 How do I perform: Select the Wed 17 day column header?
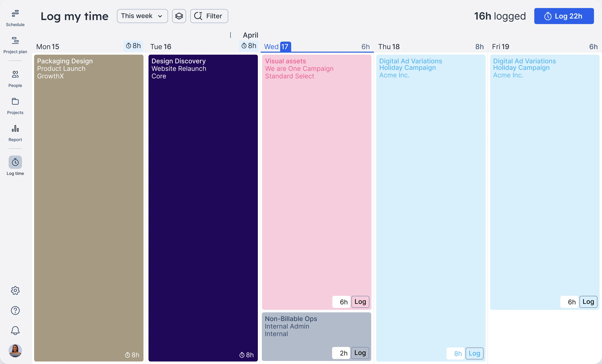pyautogui.click(x=276, y=46)
